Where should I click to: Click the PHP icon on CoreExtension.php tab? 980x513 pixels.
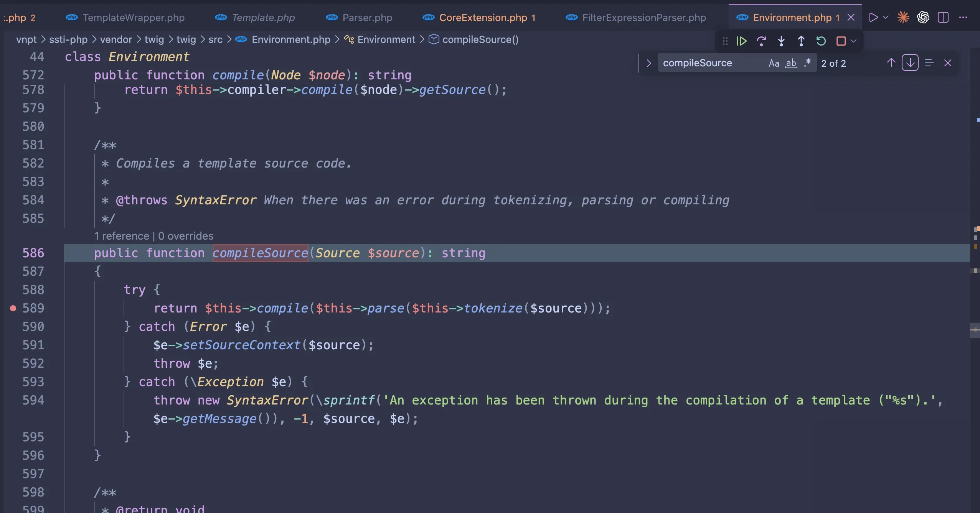coord(428,17)
